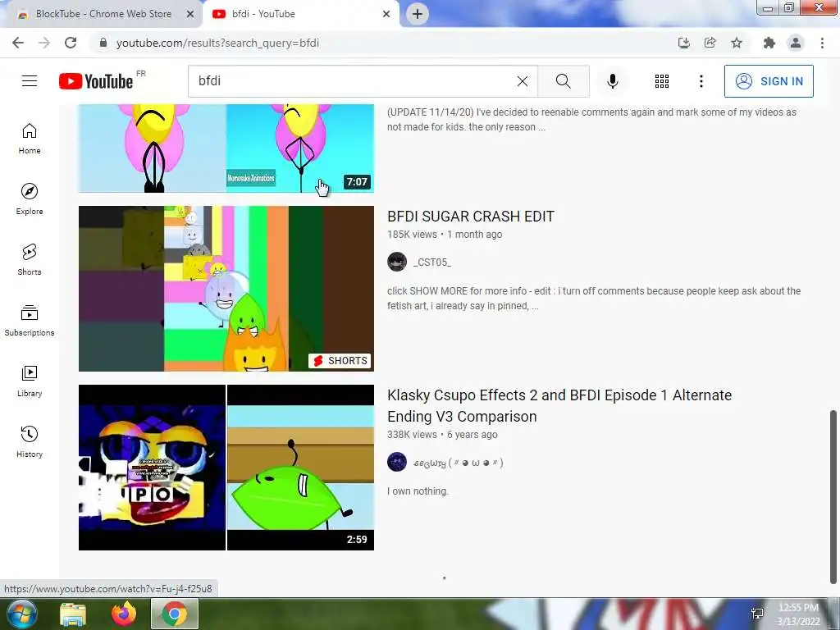Click the 'click SHOW MORE for more info' description
Image resolution: width=840 pixels, height=630 pixels.
[594, 299]
